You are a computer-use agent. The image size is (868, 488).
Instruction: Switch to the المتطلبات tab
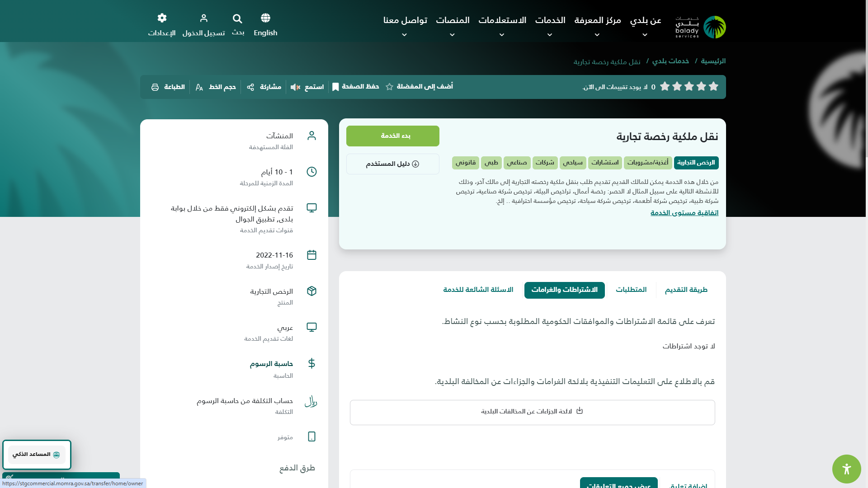pyautogui.click(x=631, y=290)
